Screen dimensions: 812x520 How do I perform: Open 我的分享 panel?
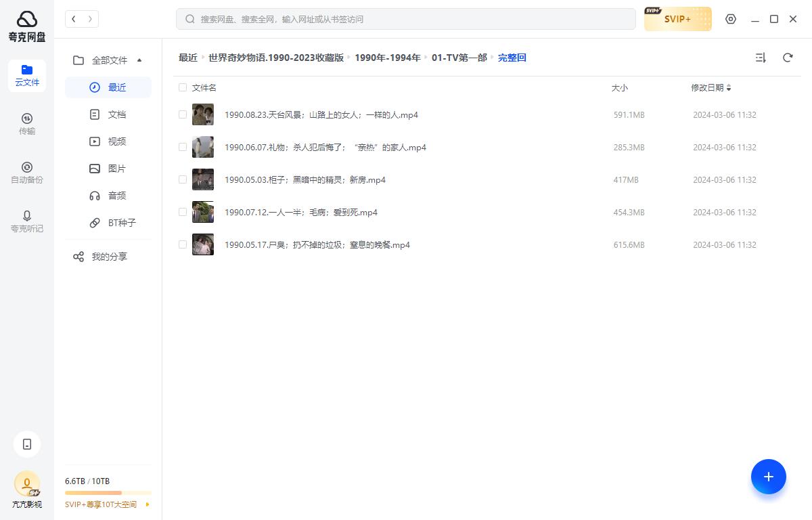tap(108, 256)
